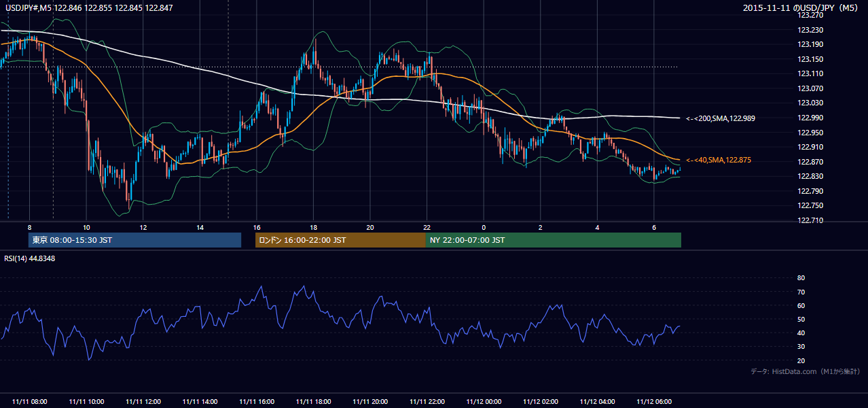Click the hour label 22 under the price chart

coord(427,227)
